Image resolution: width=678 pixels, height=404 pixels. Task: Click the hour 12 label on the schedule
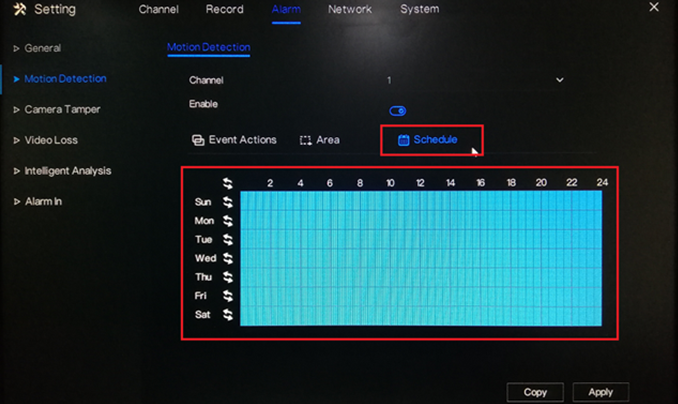pos(420,183)
